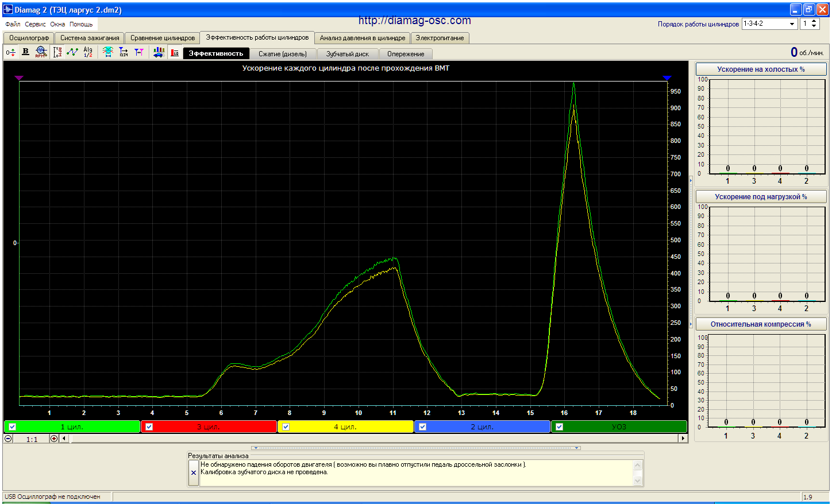Toggle the УОЗ checkbox
The image size is (832, 504).
560,427
